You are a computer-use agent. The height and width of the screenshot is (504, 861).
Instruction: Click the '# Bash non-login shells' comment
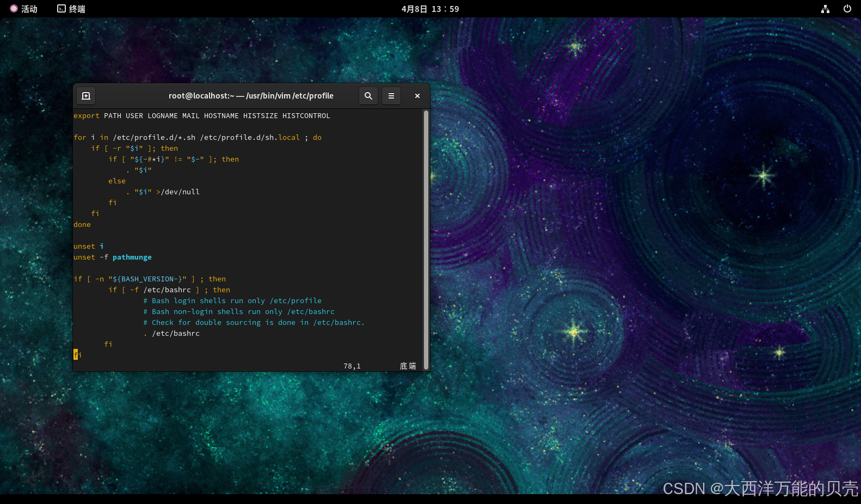(x=239, y=312)
